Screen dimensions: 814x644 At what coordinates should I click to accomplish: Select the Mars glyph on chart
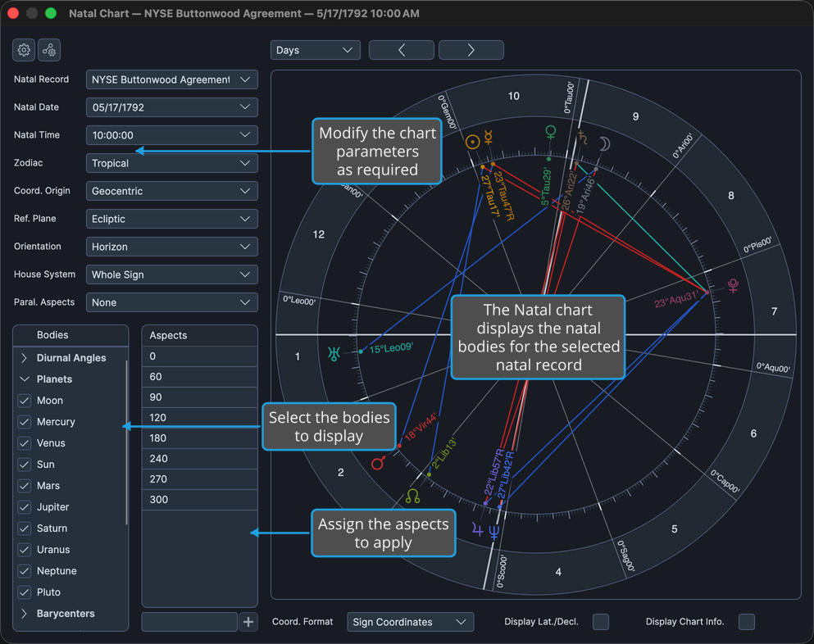click(378, 462)
